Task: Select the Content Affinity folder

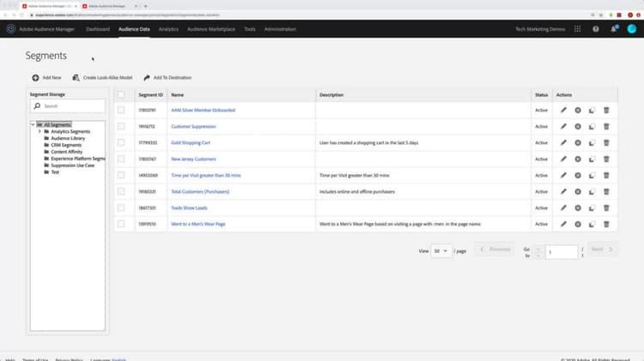Action: (x=66, y=152)
